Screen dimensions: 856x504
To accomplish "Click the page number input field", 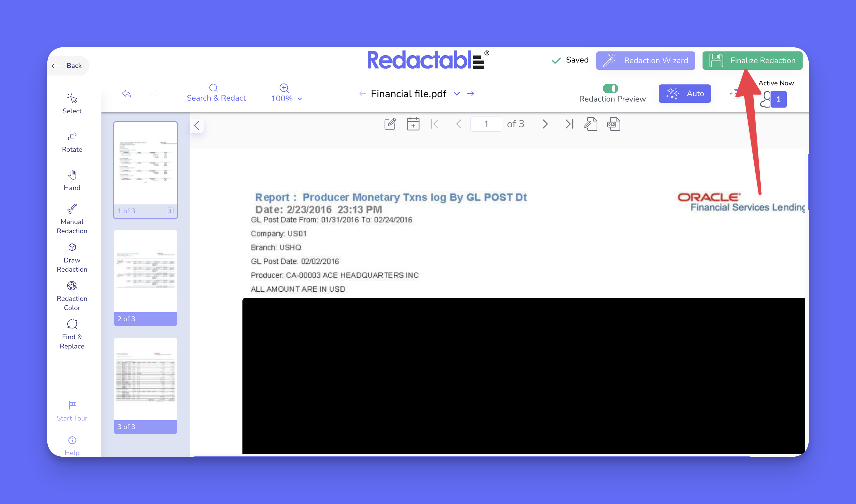I will 486,124.
